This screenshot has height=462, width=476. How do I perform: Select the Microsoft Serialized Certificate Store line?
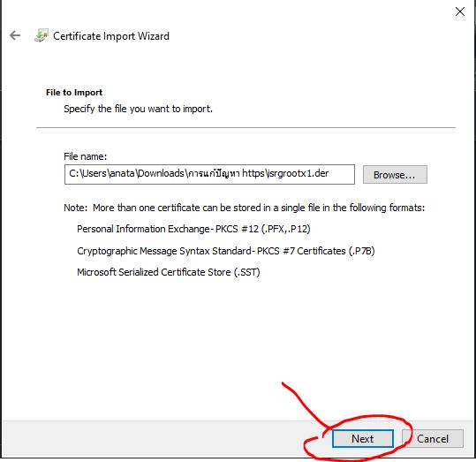pyautogui.click(x=169, y=272)
